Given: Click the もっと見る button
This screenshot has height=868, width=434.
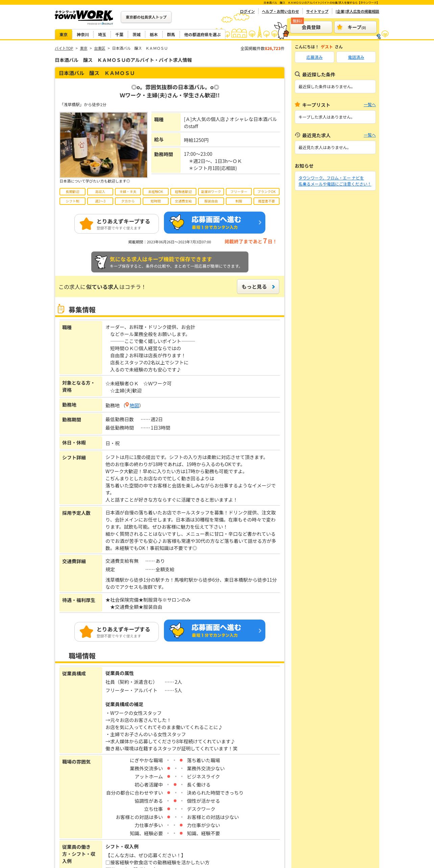Looking at the screenshot, I should 258,287.
